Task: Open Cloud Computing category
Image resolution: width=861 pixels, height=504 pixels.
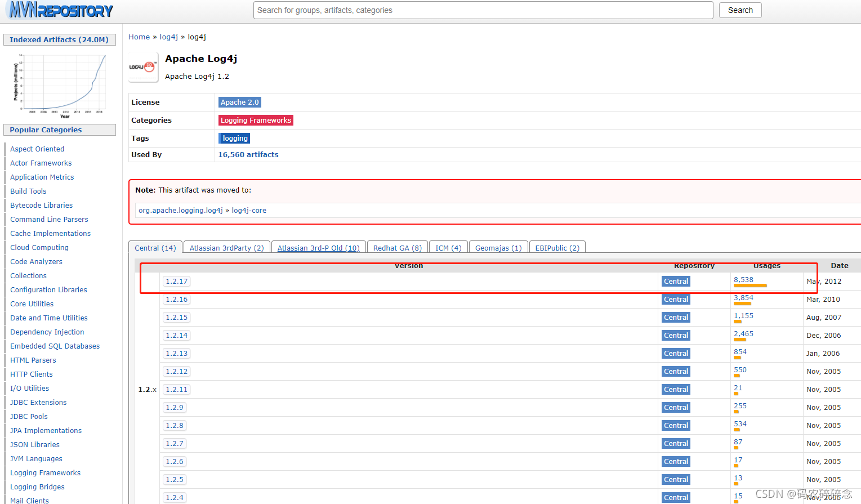Action: (x=39, y=248)
